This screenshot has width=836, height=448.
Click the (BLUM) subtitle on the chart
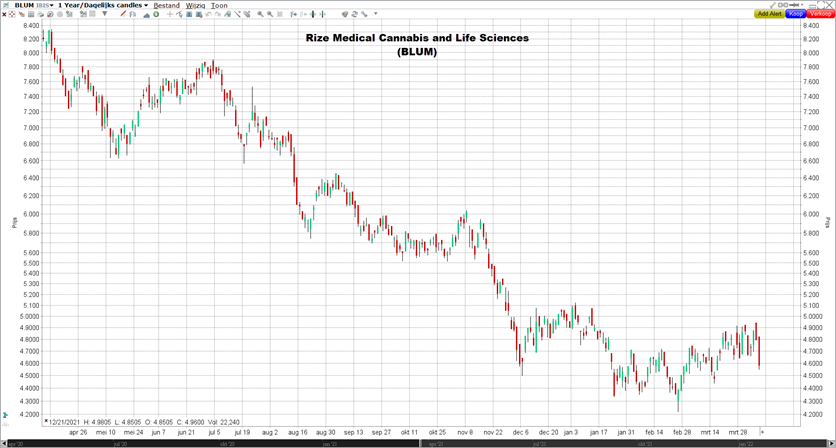[417, 52]
